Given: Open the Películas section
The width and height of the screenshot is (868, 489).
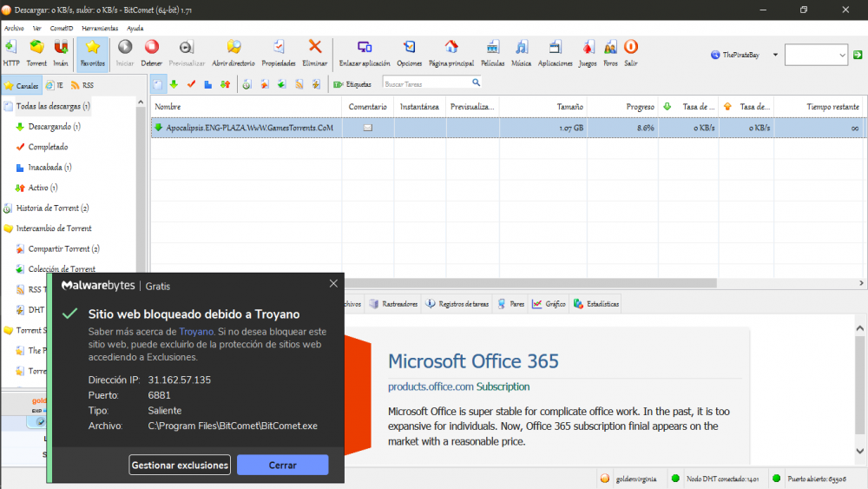Looking at the screenshot, I should (x=493, y=53).
